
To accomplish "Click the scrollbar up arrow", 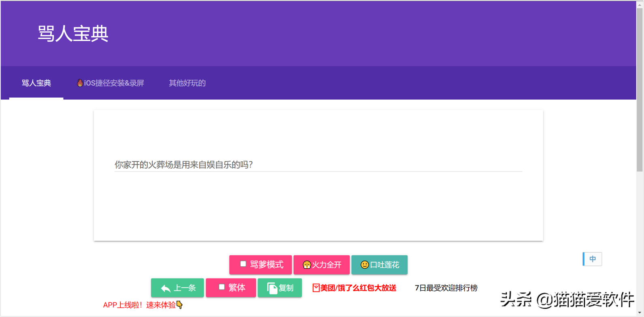I will coord(640,4).
